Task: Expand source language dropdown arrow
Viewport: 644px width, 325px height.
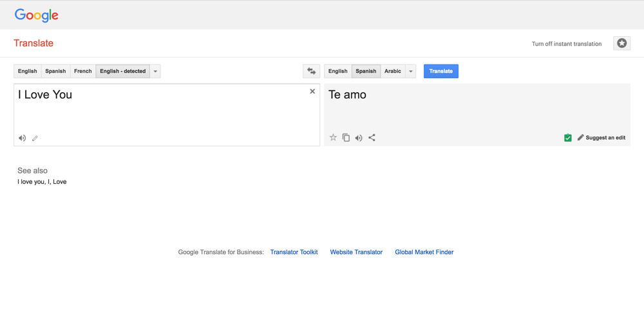Action: [155, 71]
